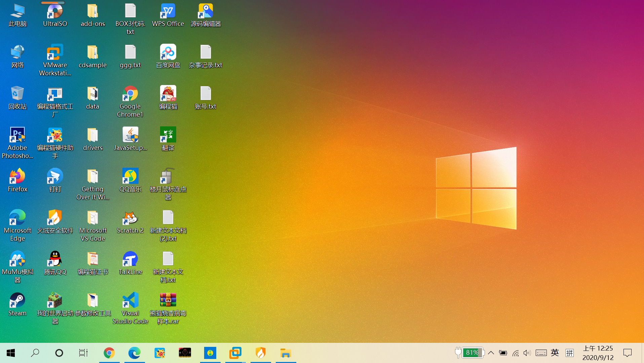Screen dimensions: 644x363
Task: Select the 楼月鼠标连点器 shortcut
Action: click(168, 185)
